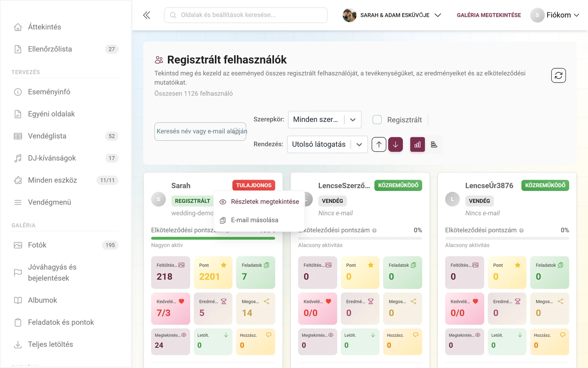Focus the name or e-mail search field
Viewport: 588px width, 368px height.
pyautogui.click(x=200, y=132)
